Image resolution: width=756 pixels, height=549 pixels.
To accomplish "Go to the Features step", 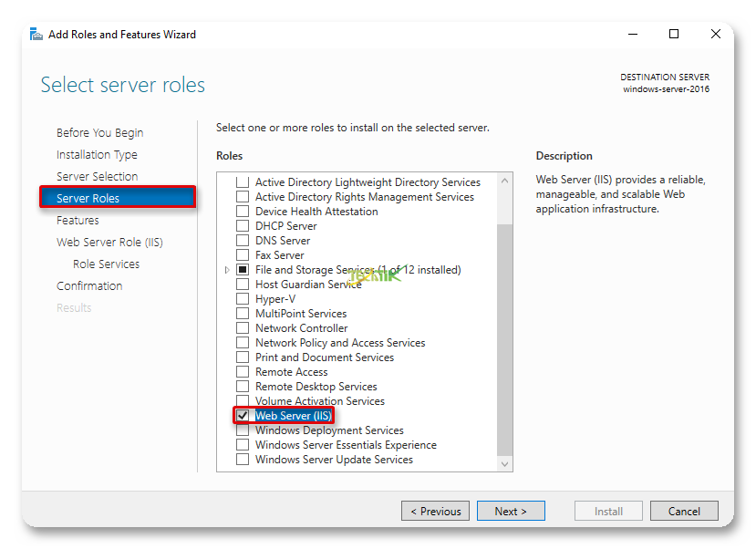I will coord(78,220).
